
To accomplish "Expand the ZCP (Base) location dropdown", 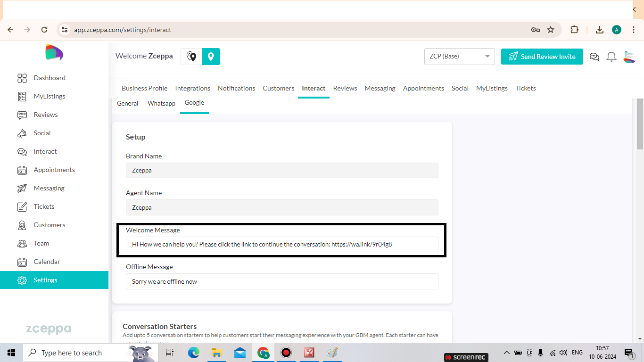I will pos(460,57).
